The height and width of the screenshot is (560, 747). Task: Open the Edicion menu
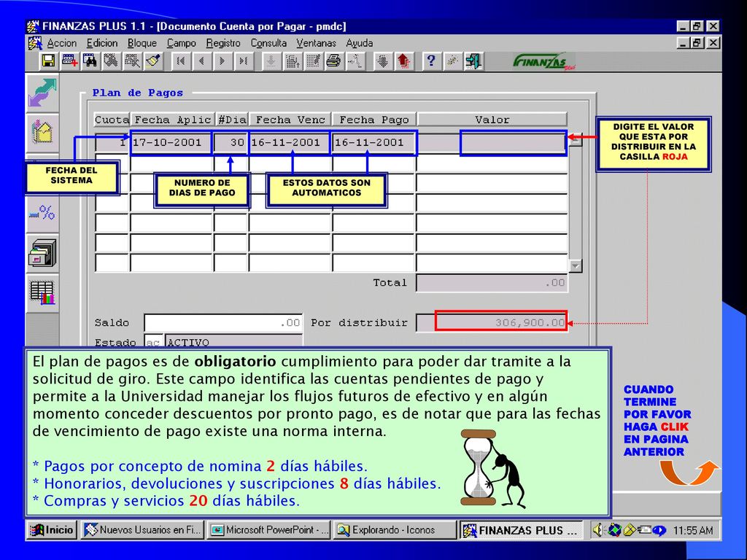tap(102, 43)
